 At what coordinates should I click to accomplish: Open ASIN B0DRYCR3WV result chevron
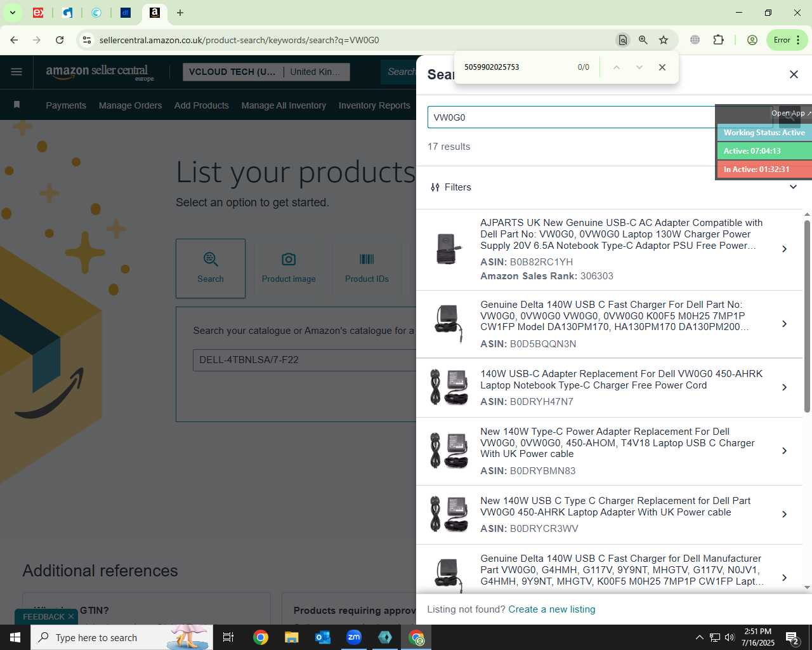point(785,514)
